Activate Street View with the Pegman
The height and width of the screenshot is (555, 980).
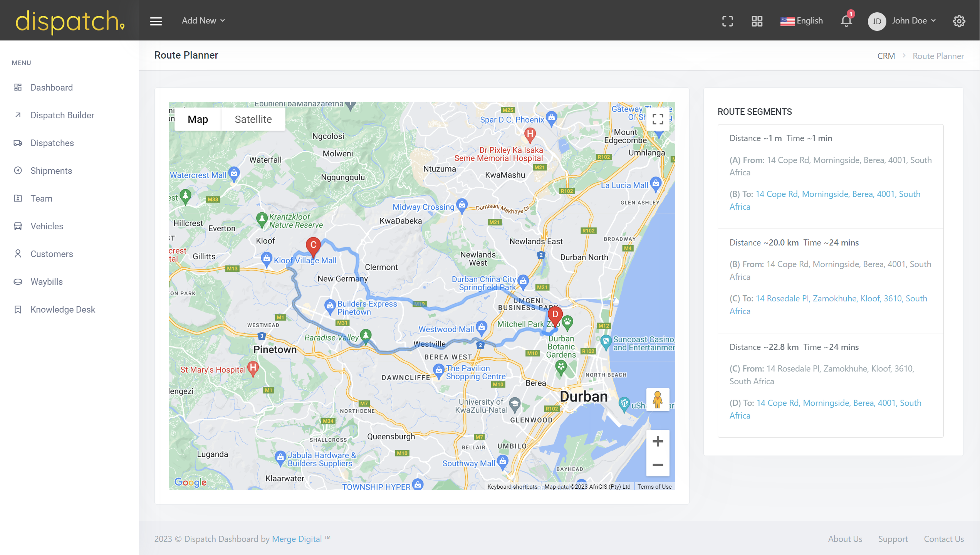[x=658, y=400]
